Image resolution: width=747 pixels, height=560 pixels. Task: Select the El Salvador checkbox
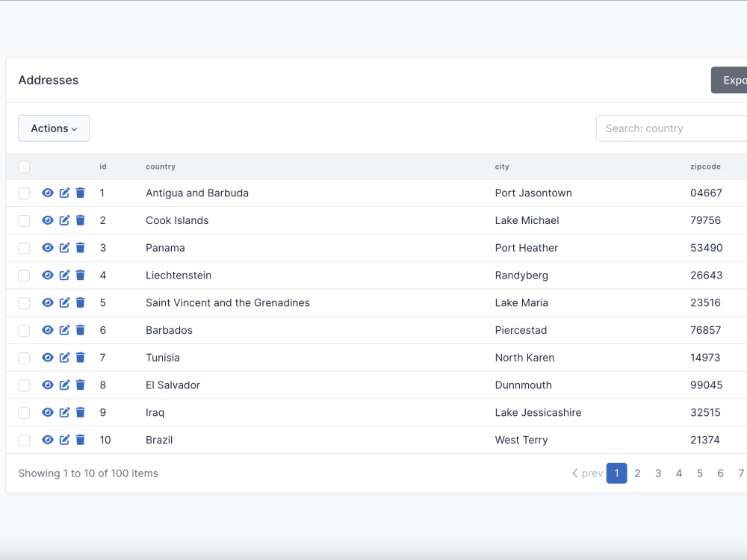(24, 385)
